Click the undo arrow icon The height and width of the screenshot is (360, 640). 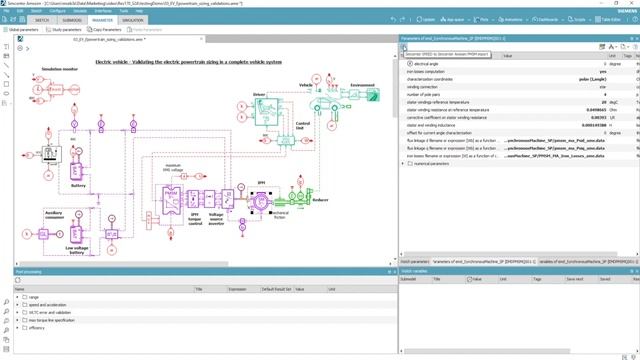(x=393, y=20)
